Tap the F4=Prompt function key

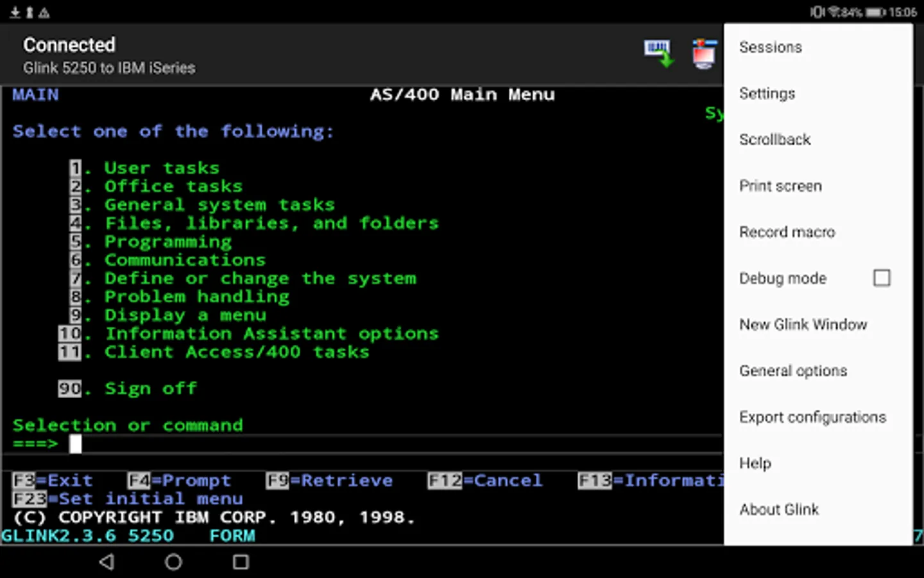coord(179,480)
